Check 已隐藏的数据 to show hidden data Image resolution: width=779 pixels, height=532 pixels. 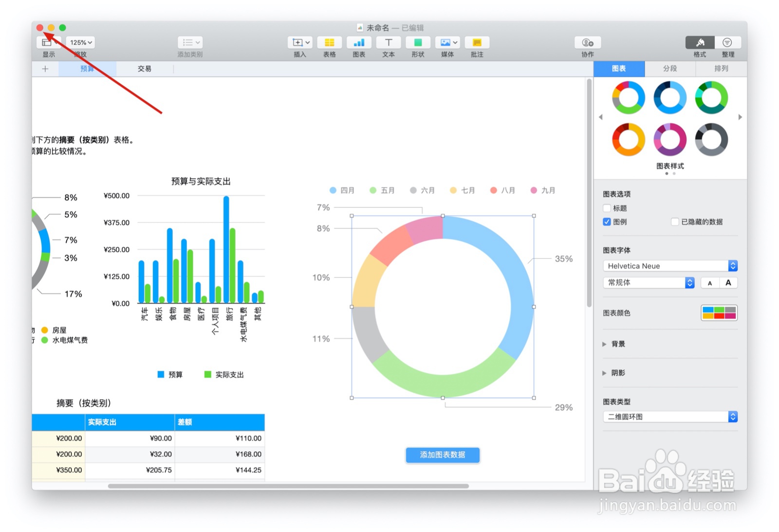pyautogui.click(x=675, y=221)
